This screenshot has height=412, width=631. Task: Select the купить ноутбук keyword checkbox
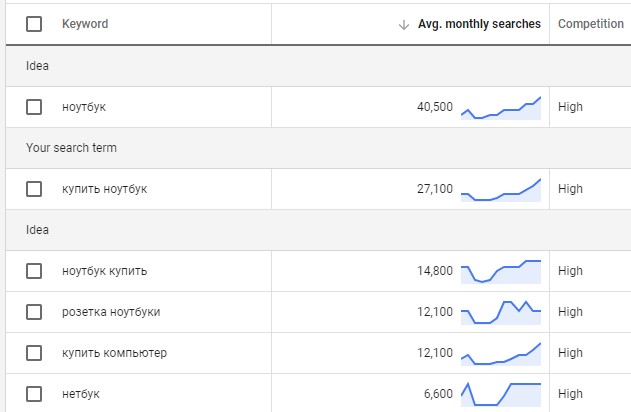pyautogui.click(x=34, y=189)
